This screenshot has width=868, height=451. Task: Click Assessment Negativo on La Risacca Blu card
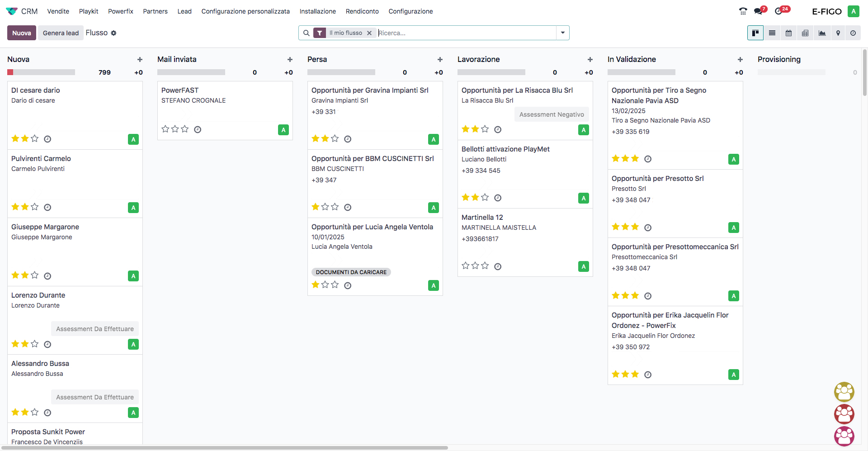552,114
